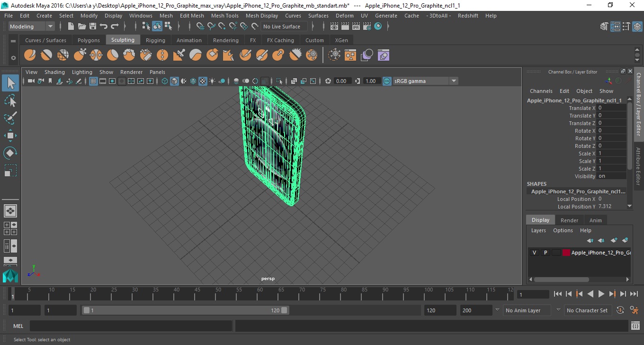Toggle layer visibility V box
Screen dimensions: 644x345
535,253
